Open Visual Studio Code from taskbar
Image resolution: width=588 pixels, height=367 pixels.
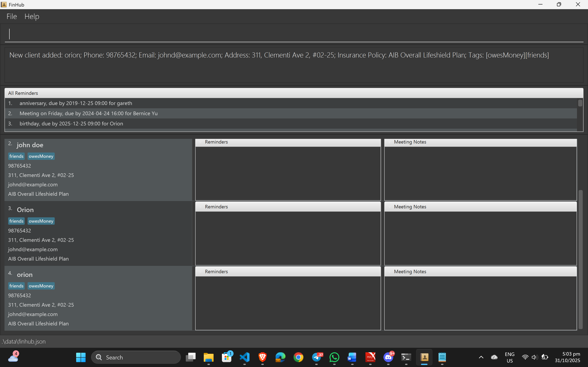(244, 357)
